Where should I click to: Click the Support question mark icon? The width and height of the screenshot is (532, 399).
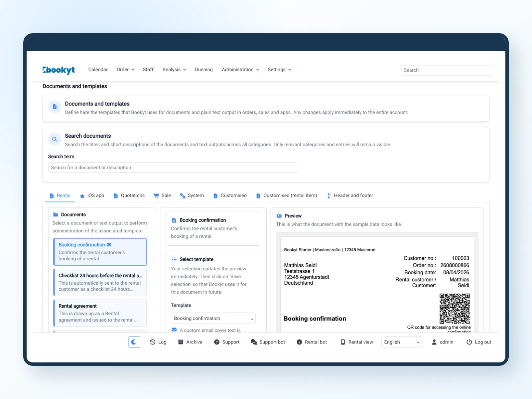coord(217,342)
